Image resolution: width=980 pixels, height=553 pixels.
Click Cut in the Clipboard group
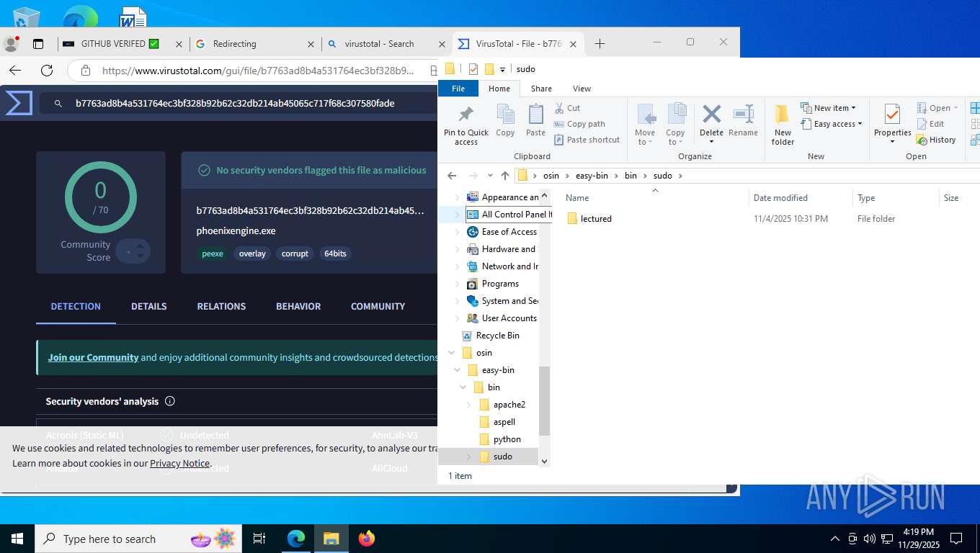click(568, 108)
